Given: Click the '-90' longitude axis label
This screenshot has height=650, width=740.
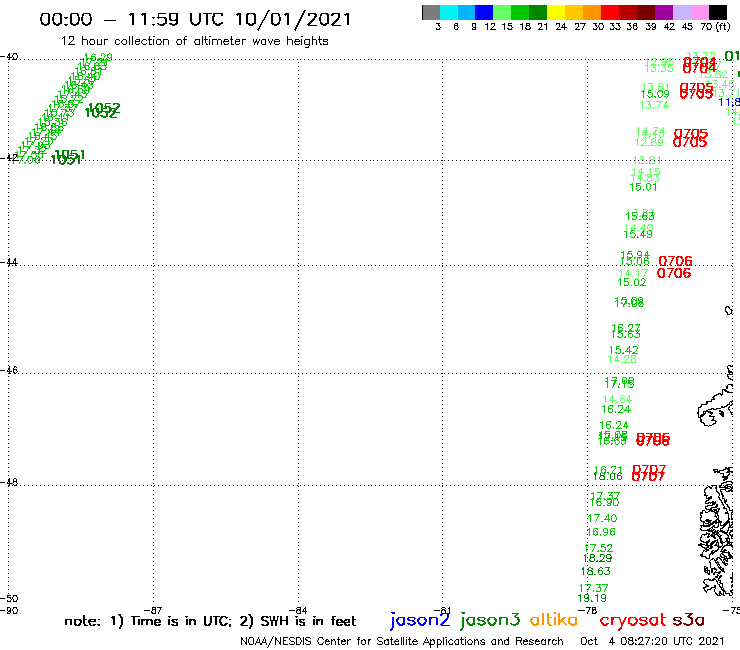Looking at the screenshot, I should pyautogui.click(x=9, y=610).
